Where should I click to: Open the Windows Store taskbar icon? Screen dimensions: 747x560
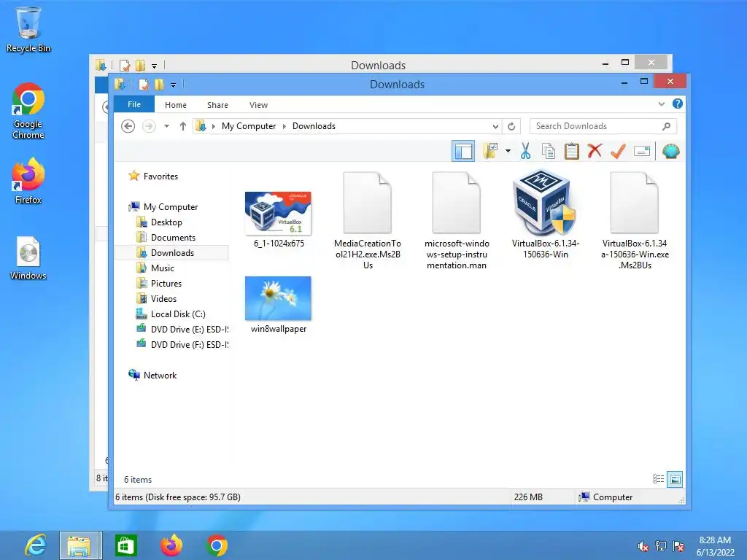tap(126, 545)
